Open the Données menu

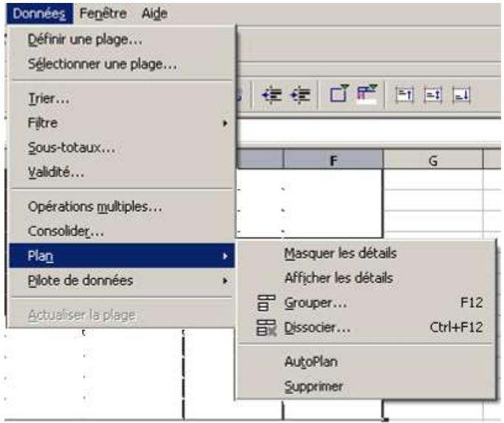39,14
